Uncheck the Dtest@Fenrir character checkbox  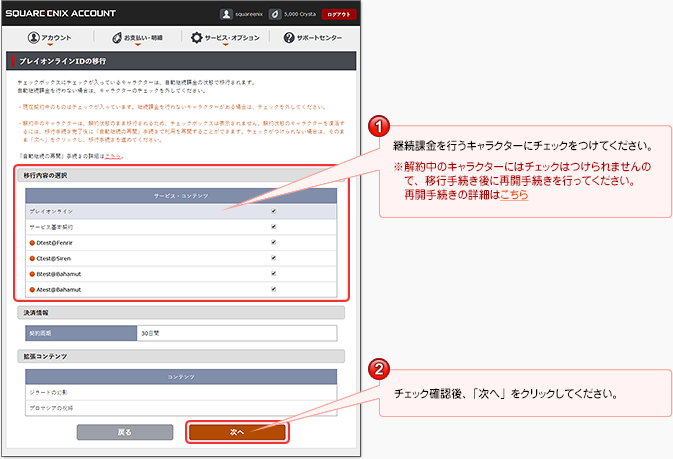pyautogui.click(x=273, y=242)
